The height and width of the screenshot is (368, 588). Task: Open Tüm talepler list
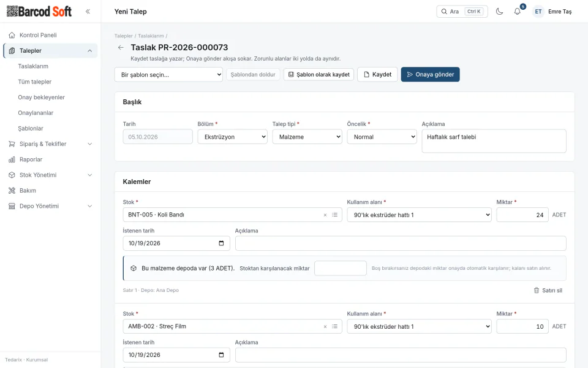[35, 82]
